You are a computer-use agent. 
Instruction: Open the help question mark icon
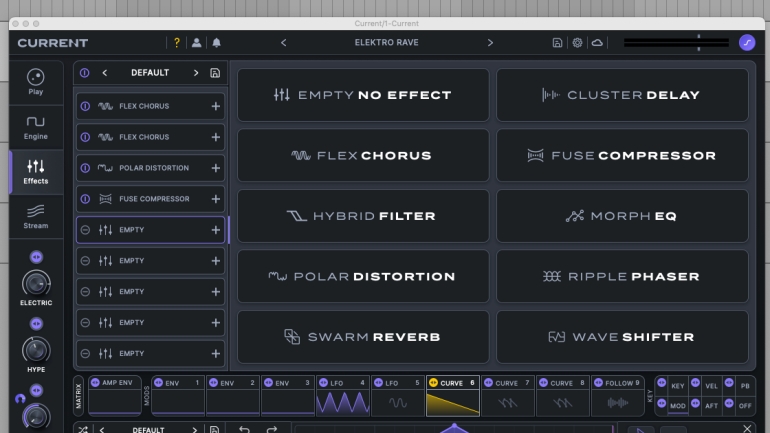coord(177,43)
